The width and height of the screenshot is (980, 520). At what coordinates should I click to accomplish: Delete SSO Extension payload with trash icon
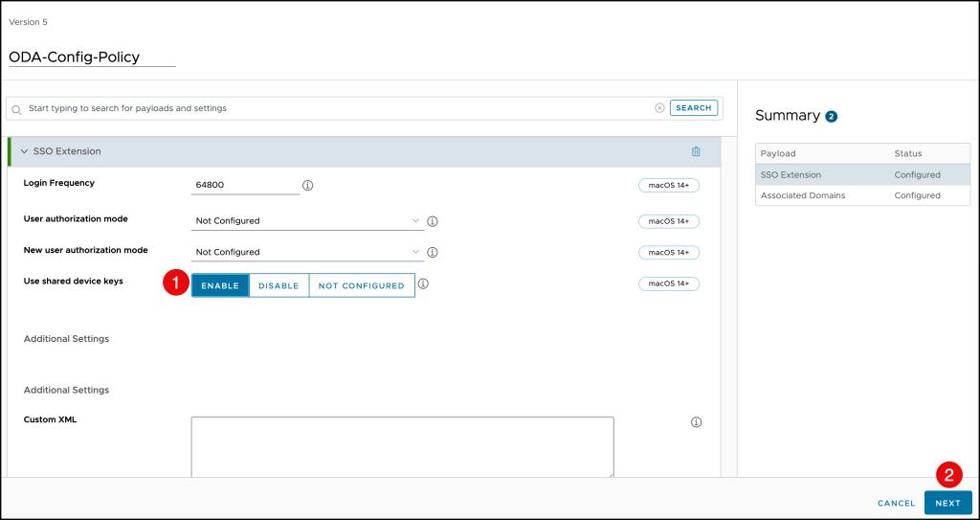click(x=696, y=151)
